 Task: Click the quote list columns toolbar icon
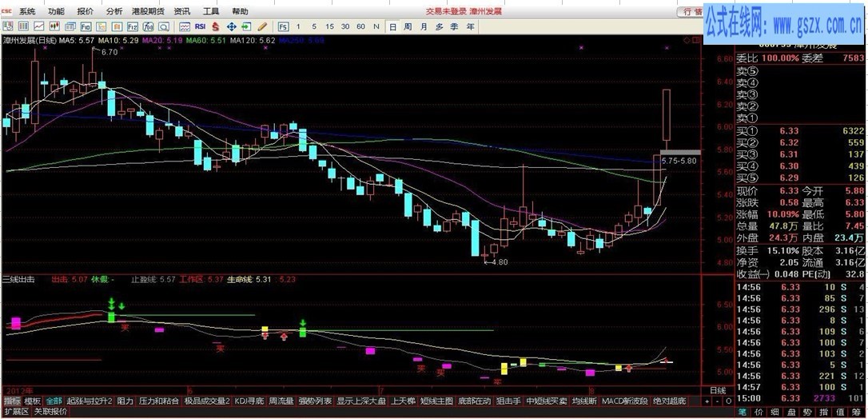[x=23, y=26]
